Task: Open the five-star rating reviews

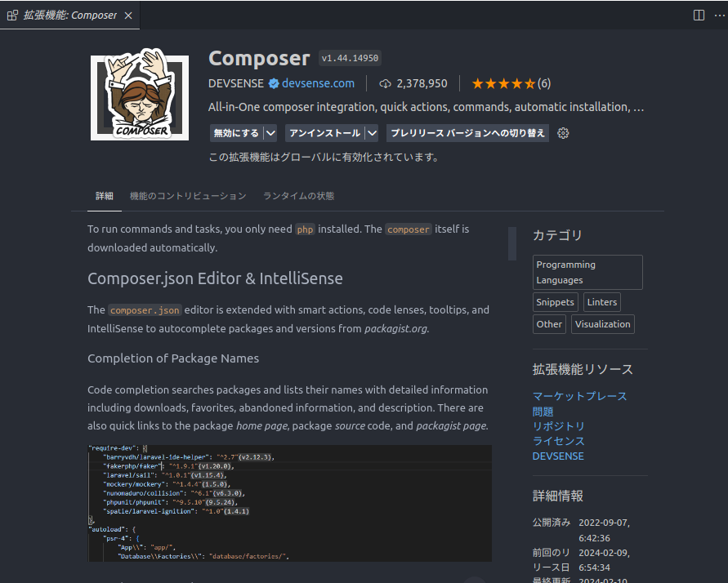Action: [503, 83]
